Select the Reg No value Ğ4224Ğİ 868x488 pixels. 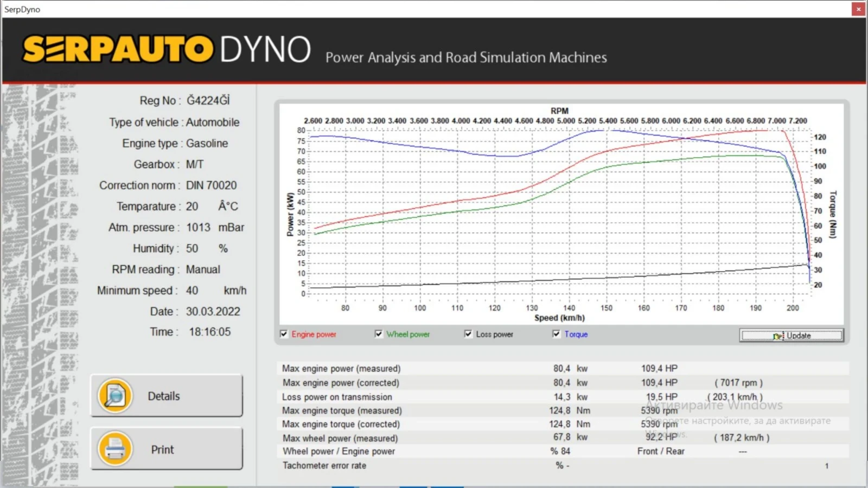point(208,100)
